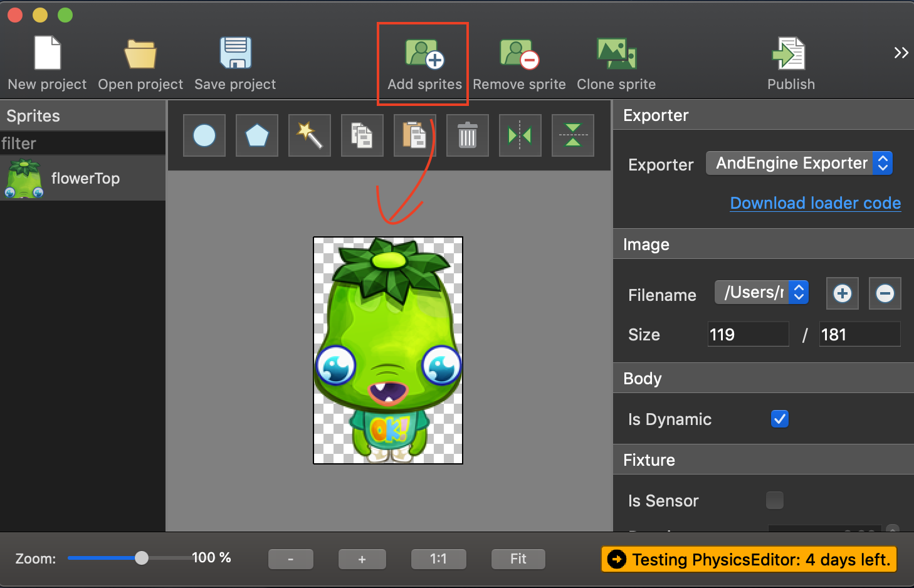This screenshot has width=914, height=588.
Task: Activate the magic wand tracer tool
Action: [310, 135]
